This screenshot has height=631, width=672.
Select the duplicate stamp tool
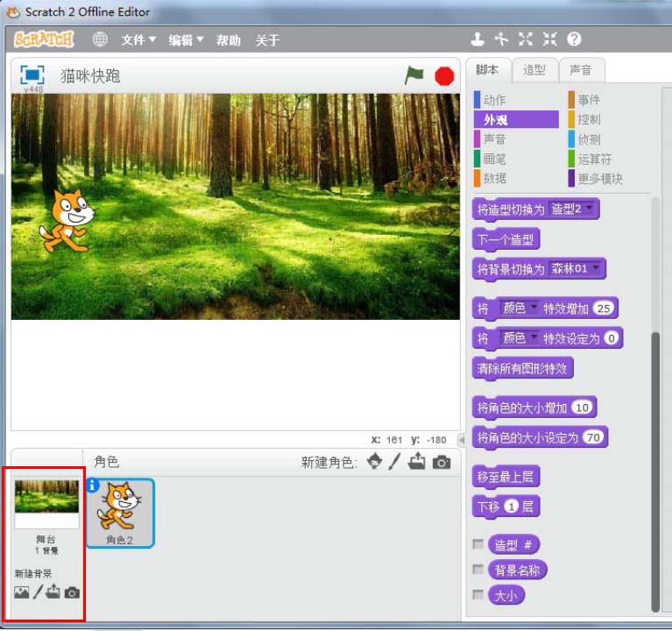click(477, 39)
